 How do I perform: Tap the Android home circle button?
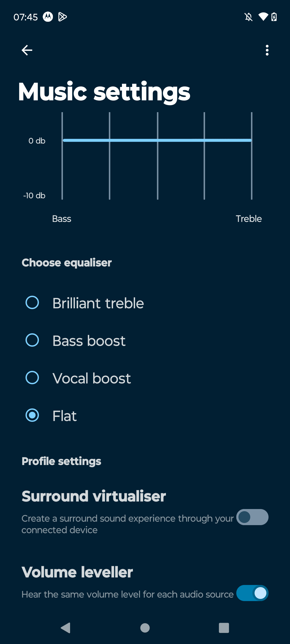(145, 628)
